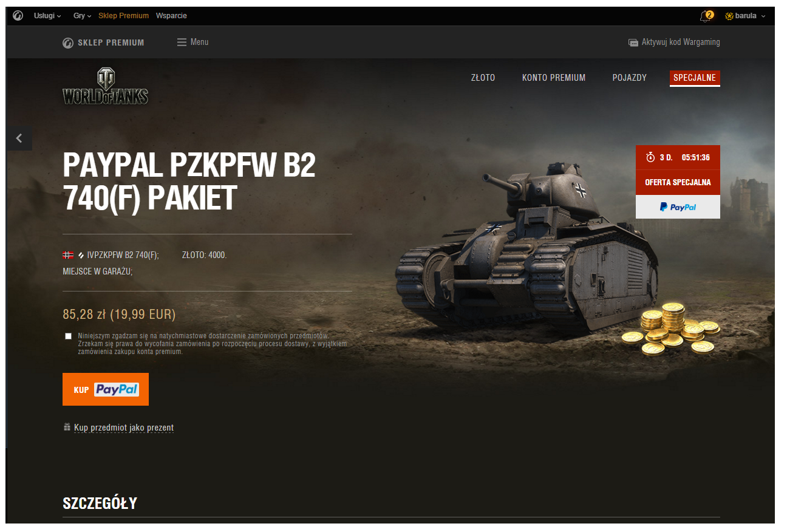
Task: Open the notifications bell icon
Action: tap(706, 16)
